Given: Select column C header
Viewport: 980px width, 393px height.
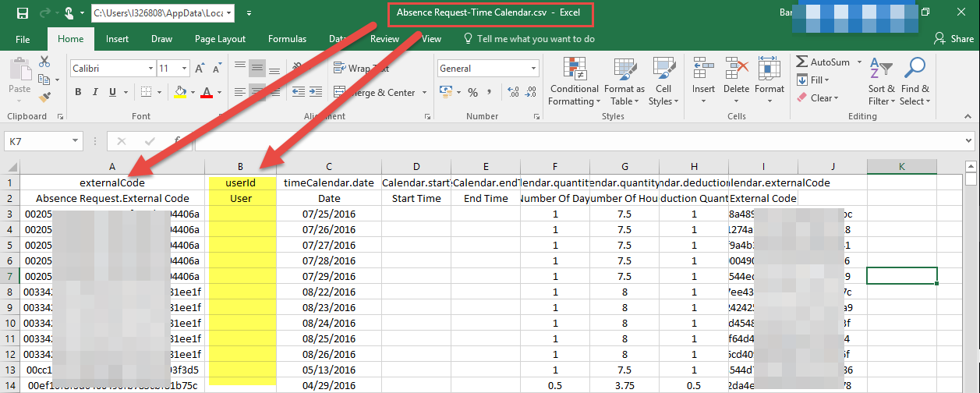Looking at the screenshot, I should coord(329,166).
